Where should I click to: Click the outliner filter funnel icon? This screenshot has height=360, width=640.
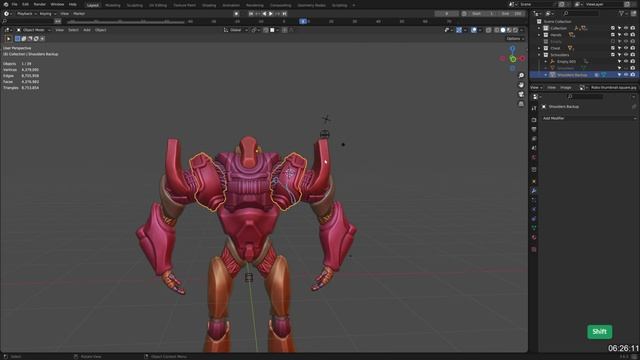(622, 13)
